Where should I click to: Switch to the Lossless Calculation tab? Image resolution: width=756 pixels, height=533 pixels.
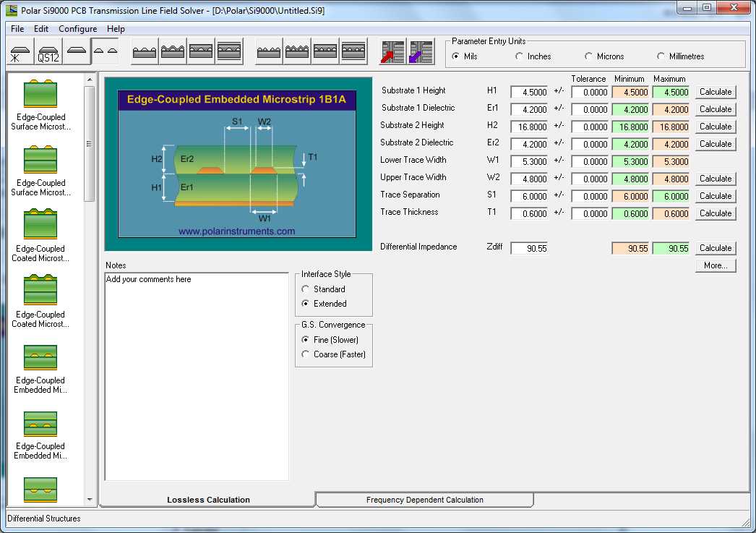tap(208, 500)
